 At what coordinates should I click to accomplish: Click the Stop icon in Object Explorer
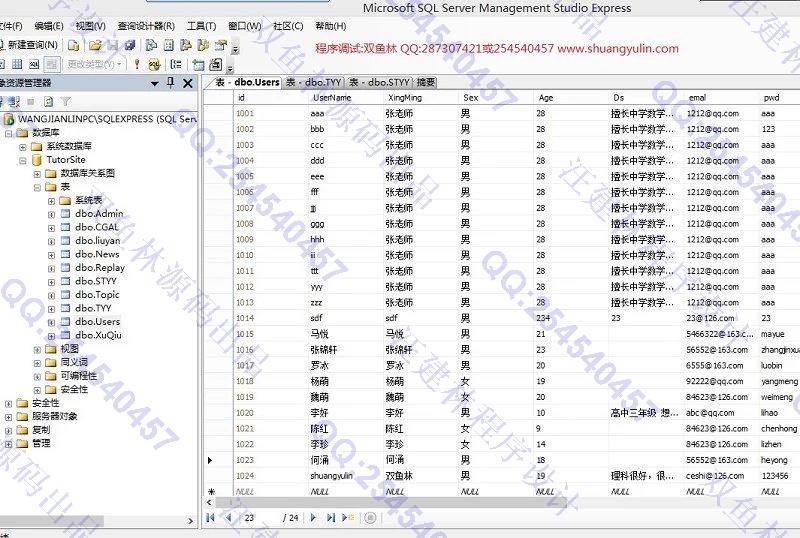click(x=31, y=102)
